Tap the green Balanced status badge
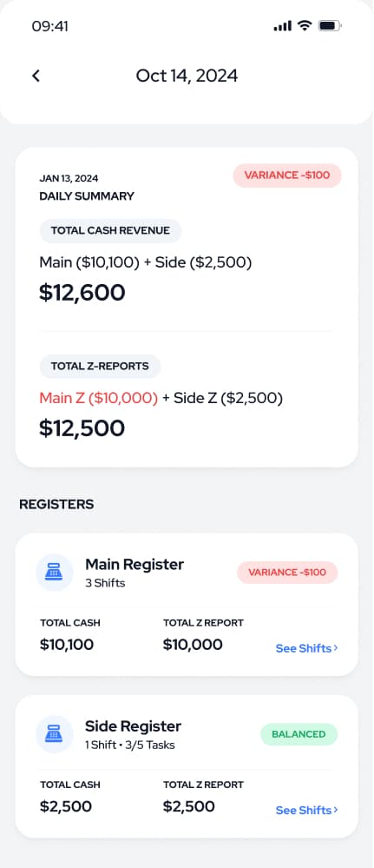 click(299, 734)
